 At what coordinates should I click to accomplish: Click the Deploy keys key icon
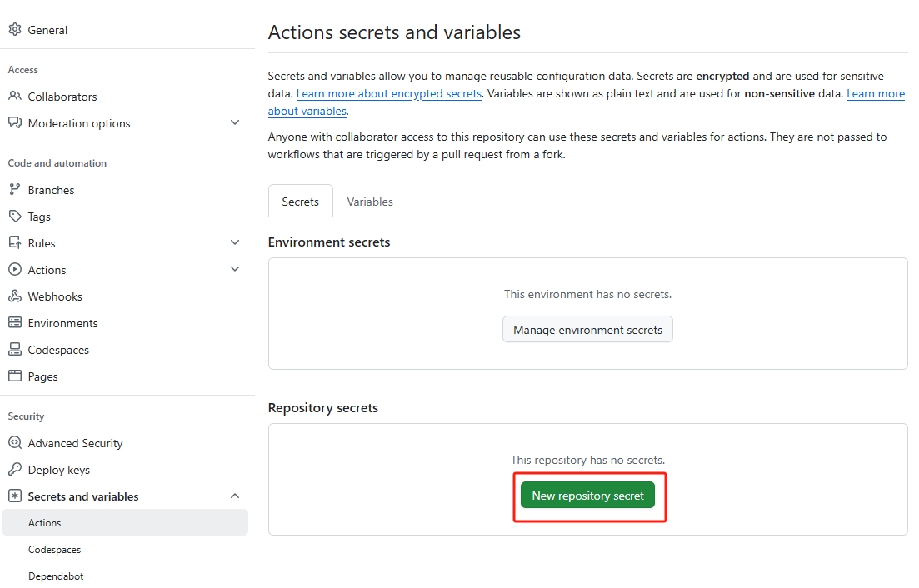[x=14, y=470]
